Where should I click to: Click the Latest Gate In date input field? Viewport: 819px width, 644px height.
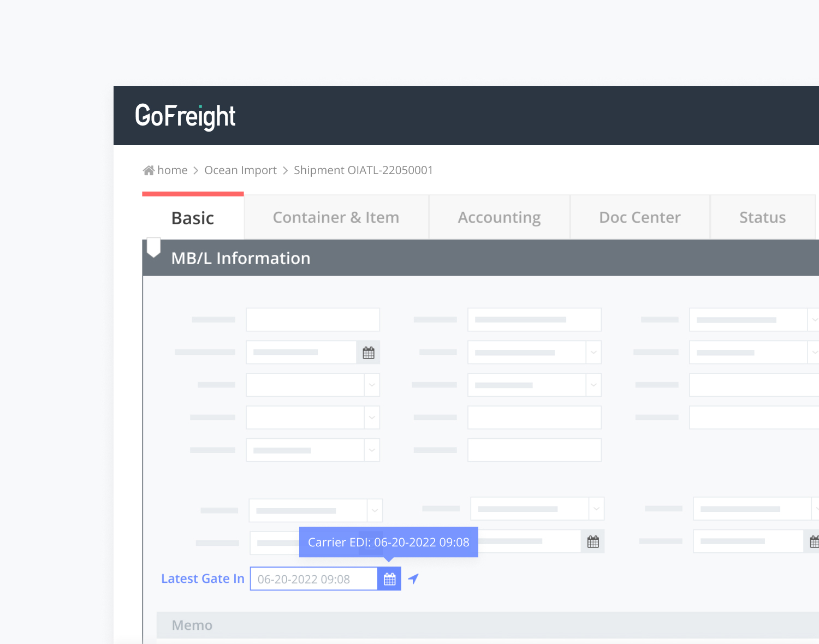pyautogui.click(x=313, y=579)
